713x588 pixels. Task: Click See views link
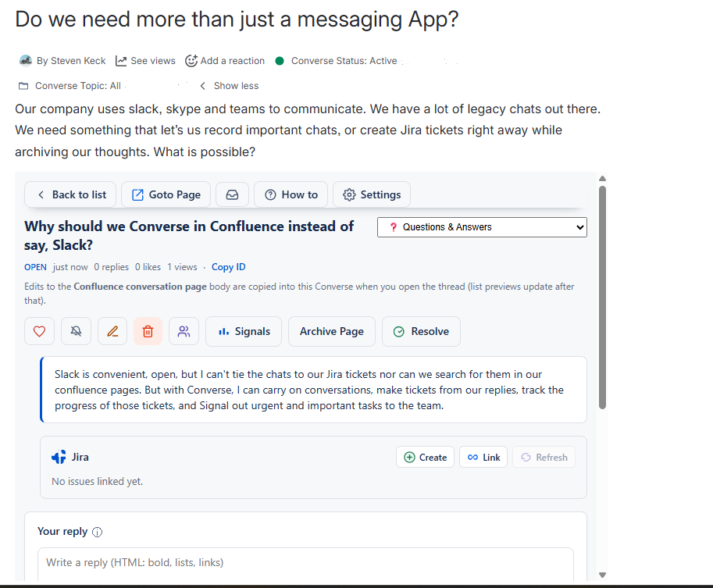(145, 61)
